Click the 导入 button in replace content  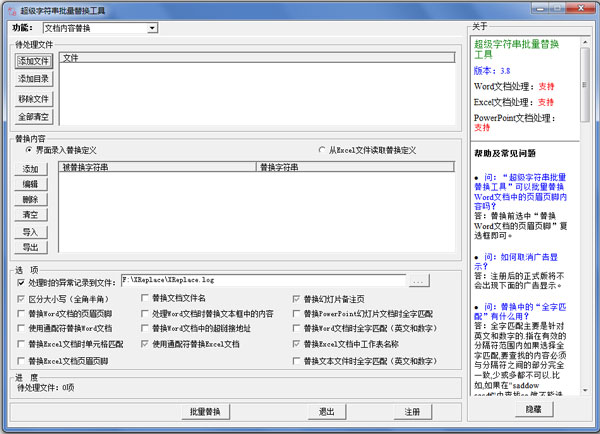click(30, 232)
